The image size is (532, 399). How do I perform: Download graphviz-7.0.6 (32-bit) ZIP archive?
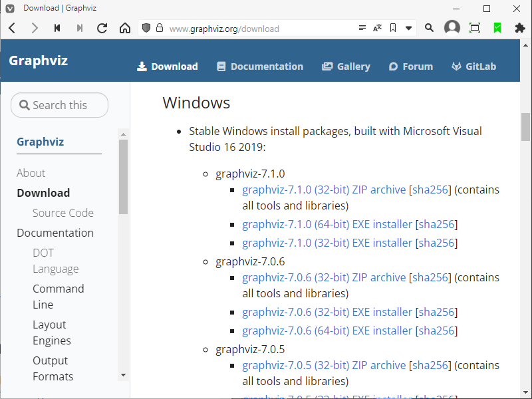coord(324,277)
